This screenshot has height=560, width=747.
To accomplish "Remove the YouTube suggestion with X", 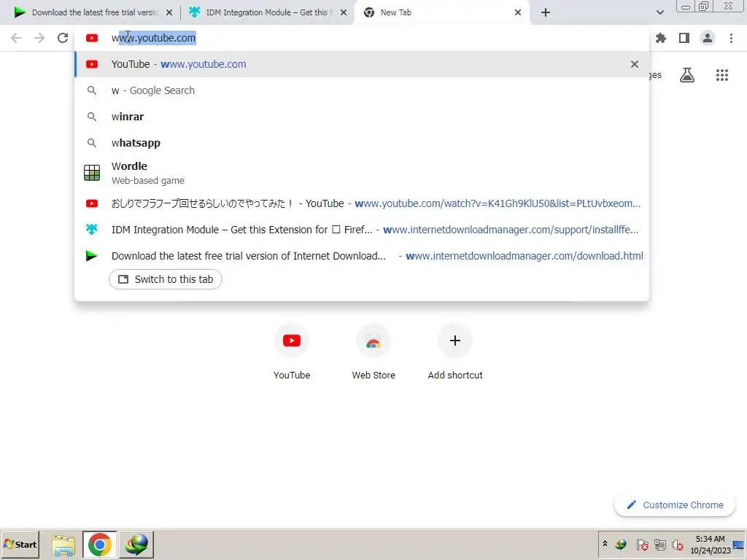I will 635,64.
